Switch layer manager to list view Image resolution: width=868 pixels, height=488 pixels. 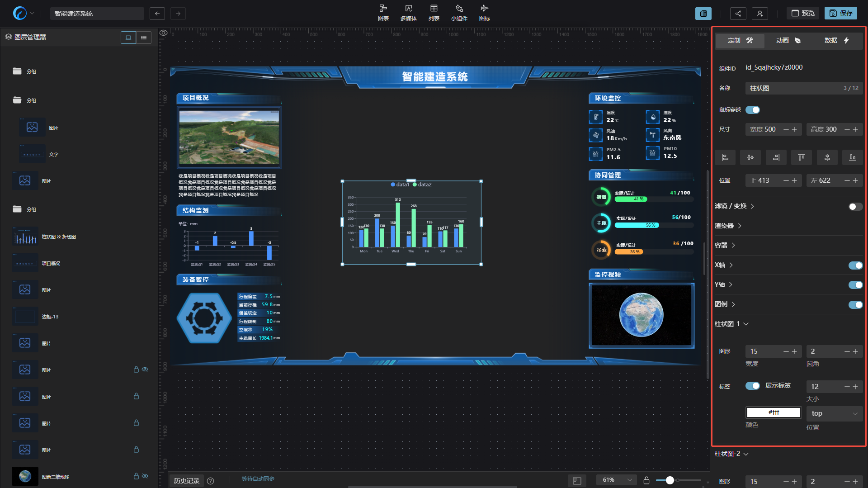144,38
